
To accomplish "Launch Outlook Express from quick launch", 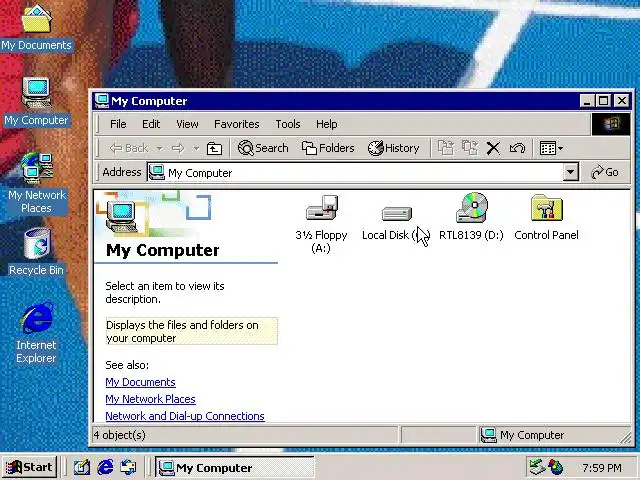I will [x=129, y=467].
